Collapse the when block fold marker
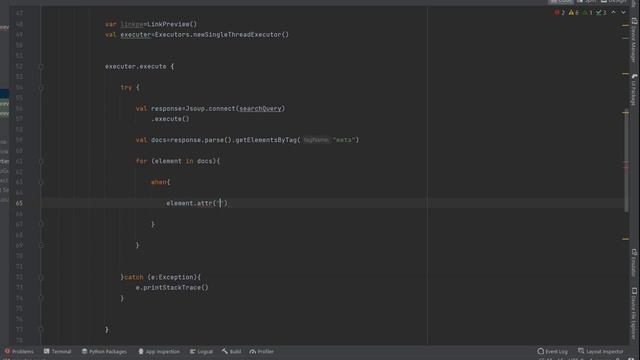This screenshot has width=640, height=360. (x=41, y=182)
